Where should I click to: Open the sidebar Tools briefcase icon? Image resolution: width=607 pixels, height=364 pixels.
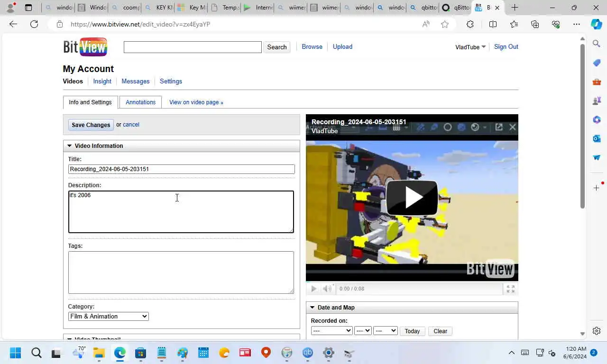(x=597, y=82)
